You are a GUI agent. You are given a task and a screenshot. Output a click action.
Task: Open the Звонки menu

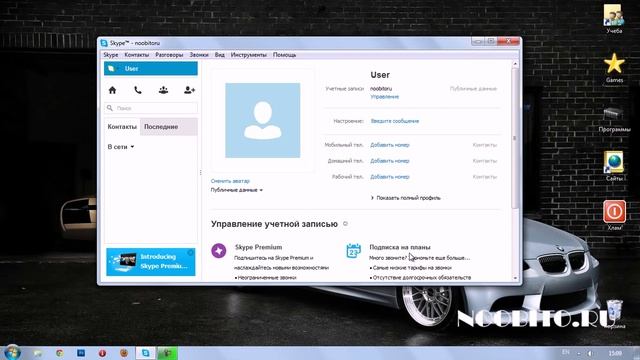click(x=199, y=55)
